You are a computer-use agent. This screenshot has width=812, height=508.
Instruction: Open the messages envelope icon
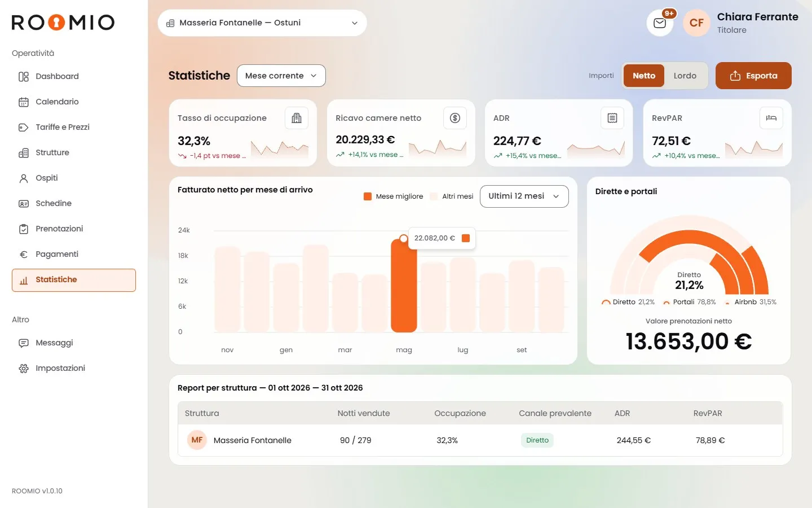pos(659,23)
